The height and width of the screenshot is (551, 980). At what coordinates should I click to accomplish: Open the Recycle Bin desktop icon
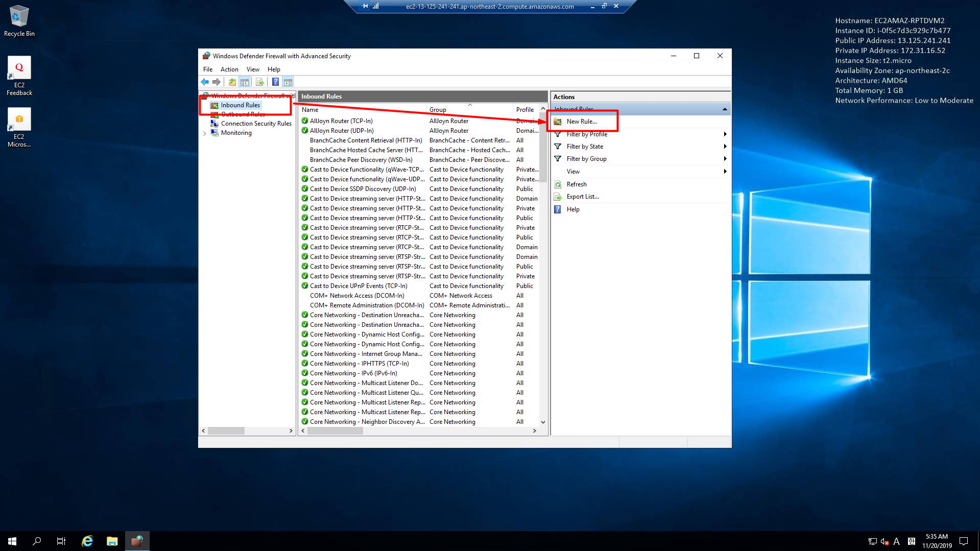[19, 21]
